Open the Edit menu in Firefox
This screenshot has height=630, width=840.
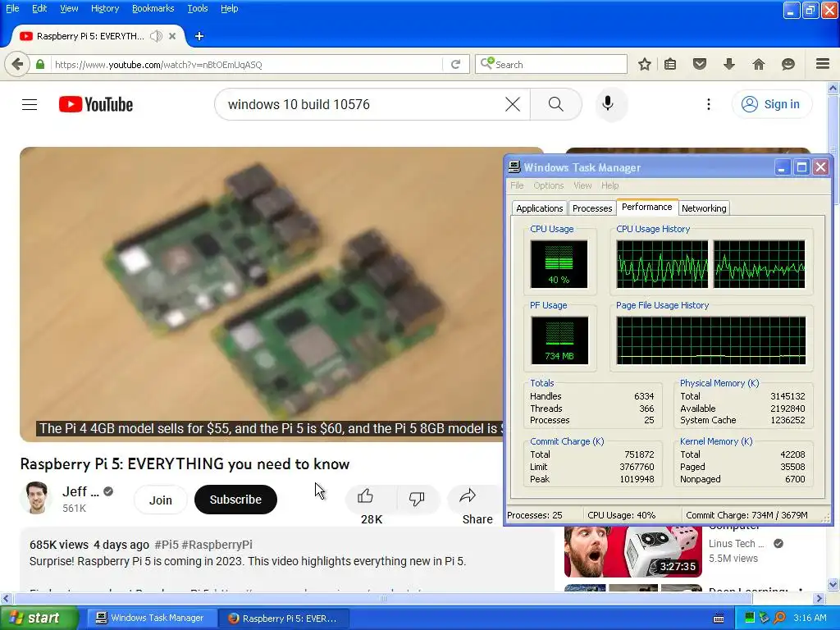pyautogui.click(x=39, y=8)
